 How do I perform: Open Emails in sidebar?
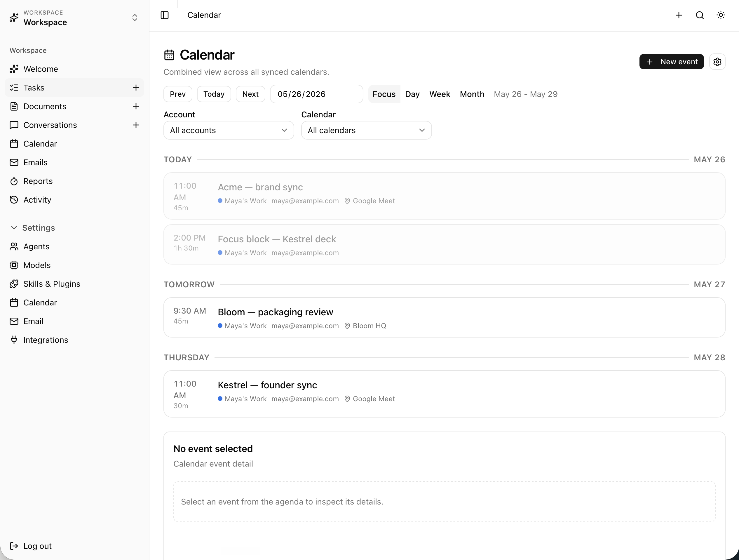(x=74, y=162)
